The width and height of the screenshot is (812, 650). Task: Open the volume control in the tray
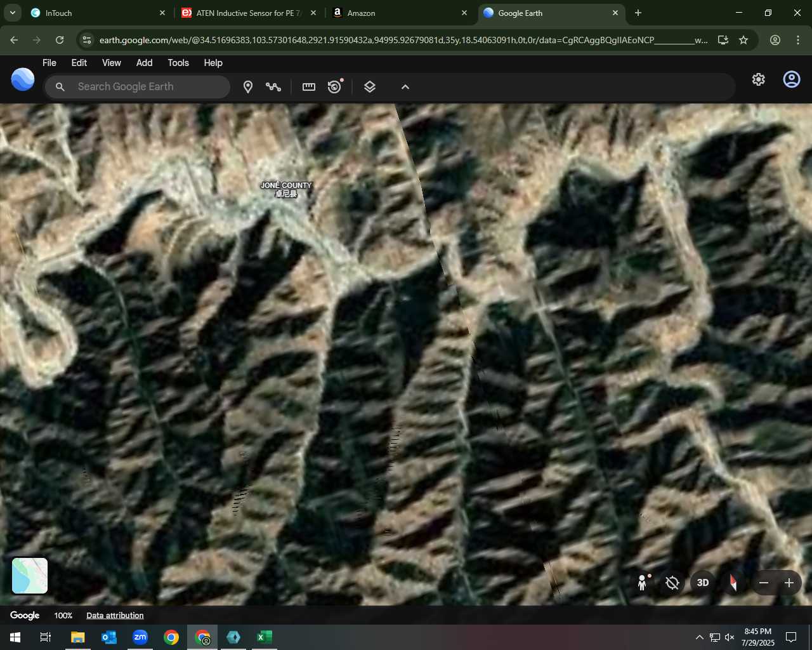pos(730,637)
